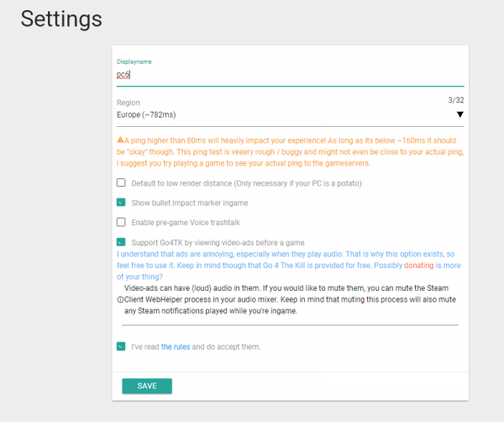Click the info icon beside video-ads note
Image resolution: width=504 pixels, height=422 pixels.
[x=120, y=298]
